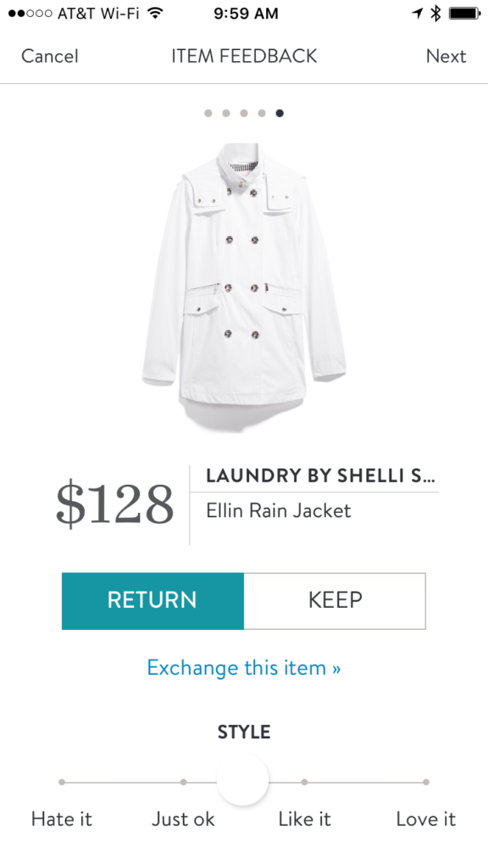
Task: Tap the Wi-Fi status icon
Action: [x=156, y=13]
